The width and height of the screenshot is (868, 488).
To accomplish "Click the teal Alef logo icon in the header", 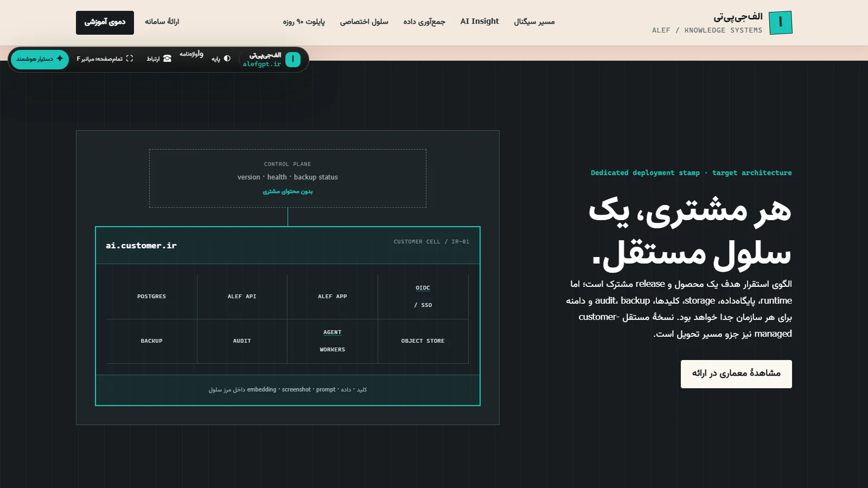I will tap(781, 22).
